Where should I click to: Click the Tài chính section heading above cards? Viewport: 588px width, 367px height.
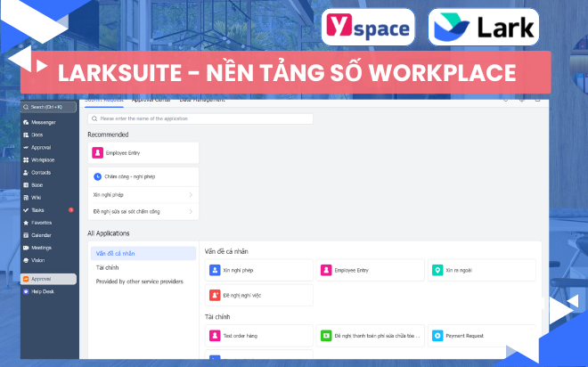coord(217,317)
